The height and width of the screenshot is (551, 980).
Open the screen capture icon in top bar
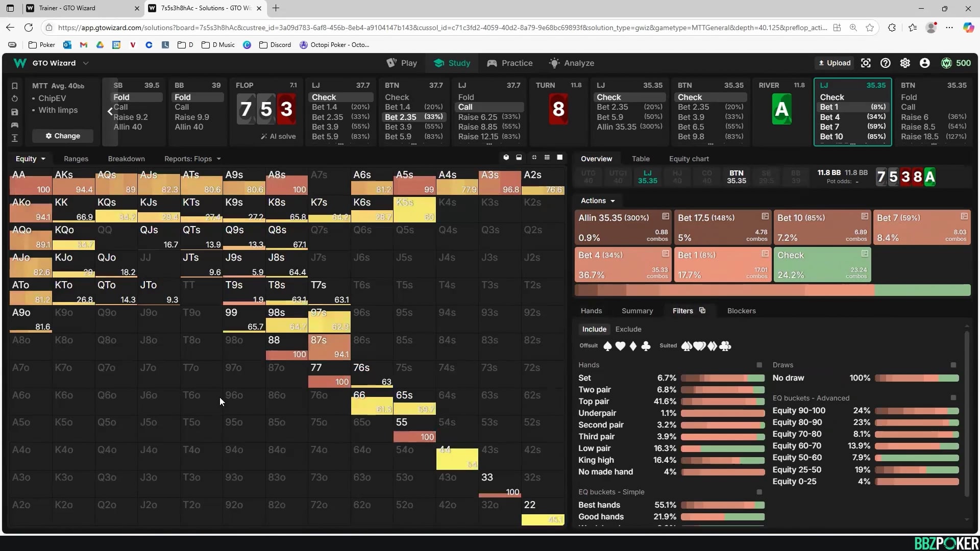coord(866,63)
